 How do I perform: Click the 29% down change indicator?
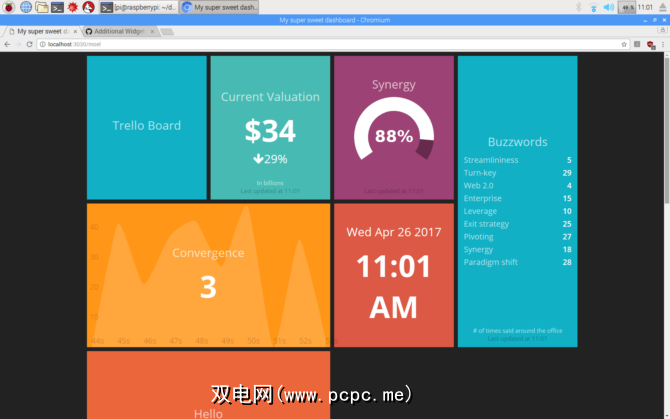pyautogui.click(x=270, y=159)
